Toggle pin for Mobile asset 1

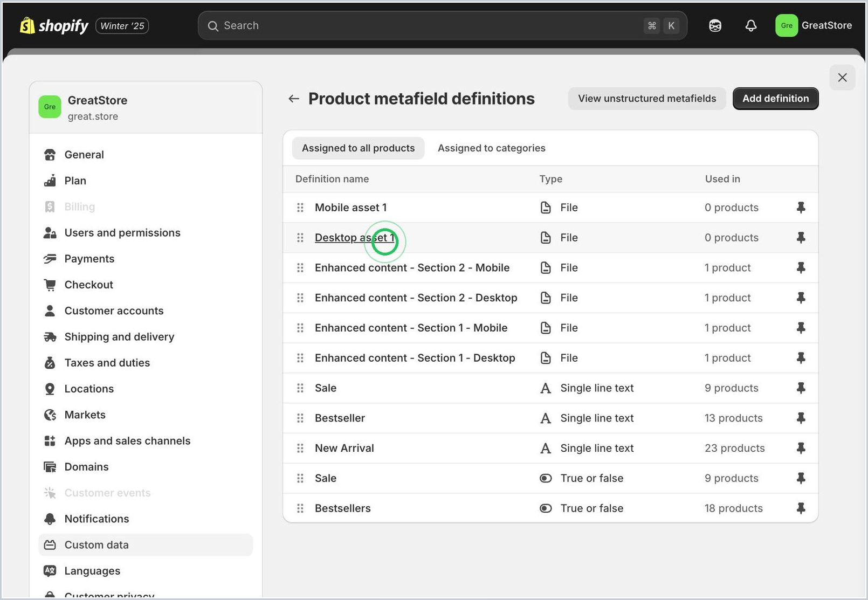click(801, 208)
